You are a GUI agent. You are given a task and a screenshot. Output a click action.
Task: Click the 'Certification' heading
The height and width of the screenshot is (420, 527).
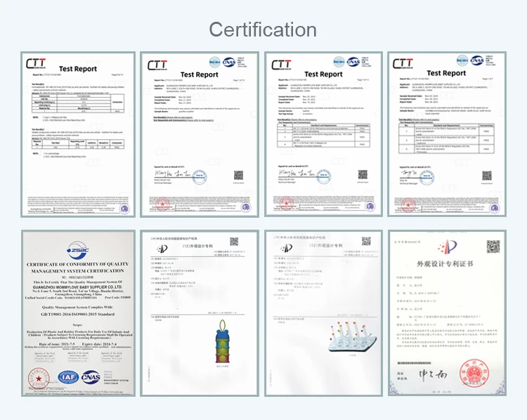[x=263, y=29]
